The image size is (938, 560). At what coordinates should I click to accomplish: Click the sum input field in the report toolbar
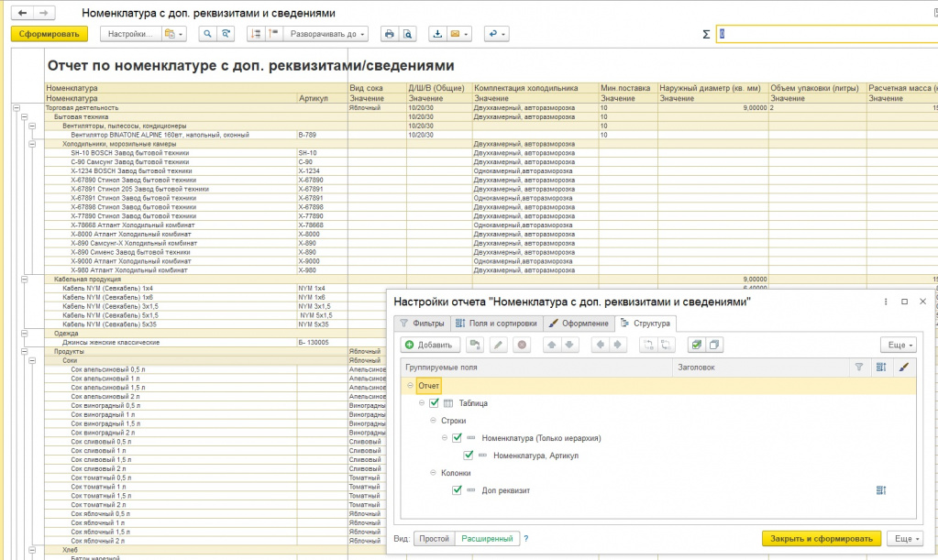click(827, 34)
